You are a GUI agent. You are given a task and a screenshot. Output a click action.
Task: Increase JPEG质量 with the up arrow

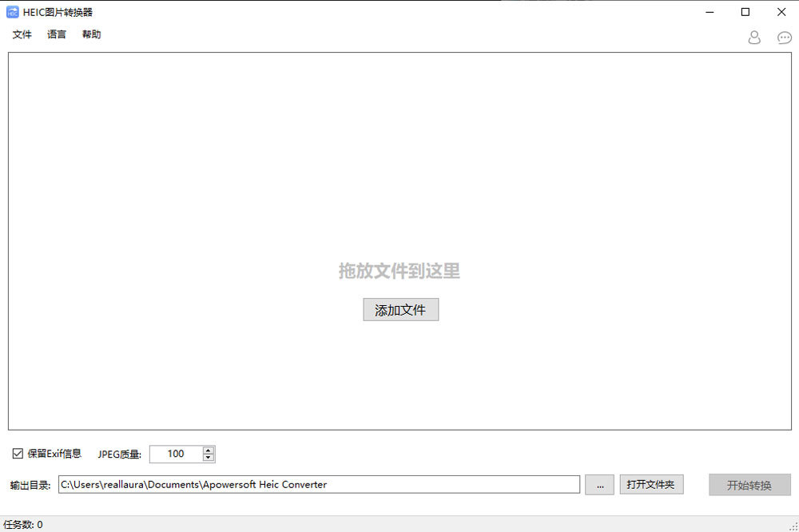(x=208, y=450)
